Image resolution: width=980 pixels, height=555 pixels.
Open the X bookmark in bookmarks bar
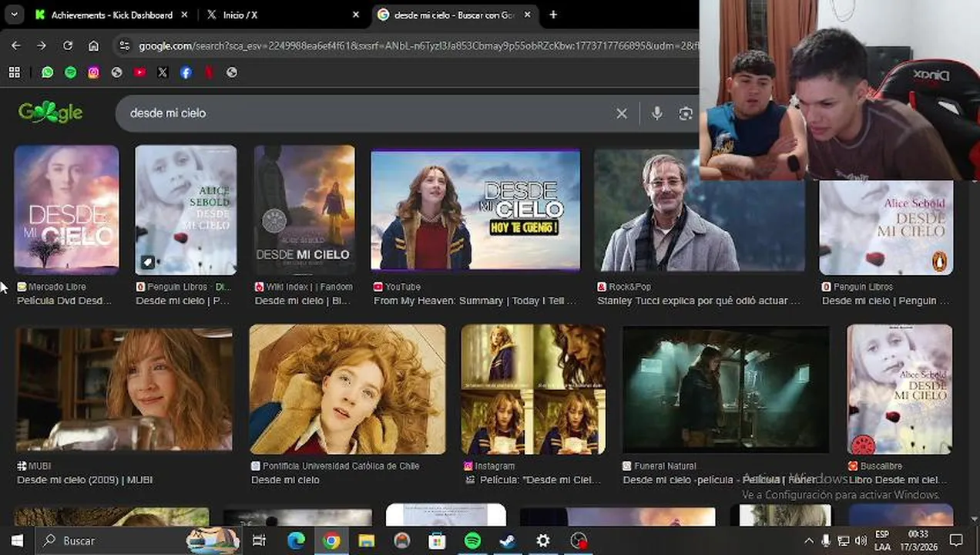163,72
